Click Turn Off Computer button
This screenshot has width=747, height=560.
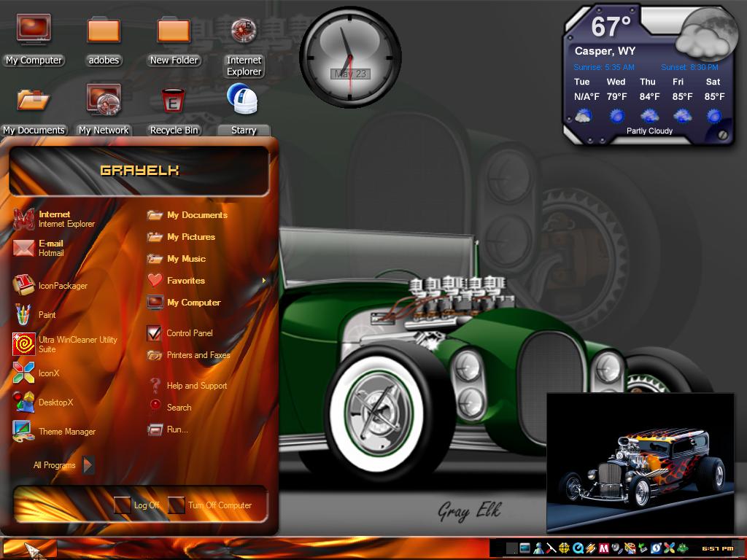coord(210,505)
